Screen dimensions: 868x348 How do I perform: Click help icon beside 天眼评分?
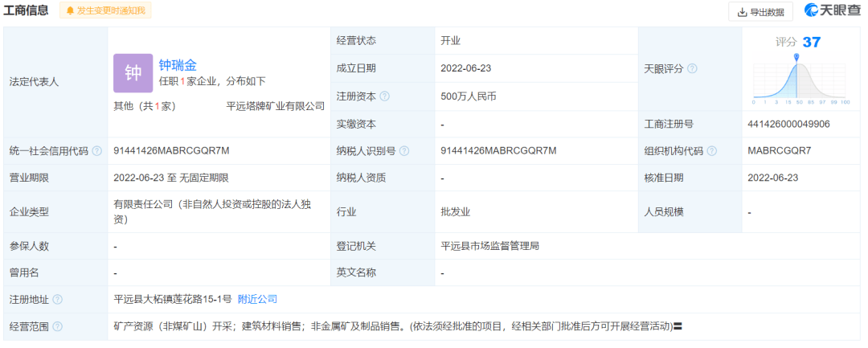(x=692, y=69)
